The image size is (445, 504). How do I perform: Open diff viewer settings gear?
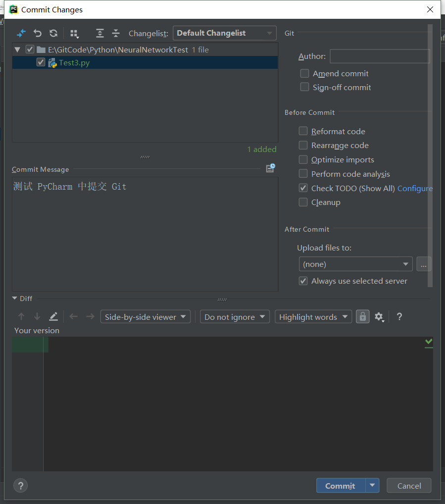click(379, 316)
